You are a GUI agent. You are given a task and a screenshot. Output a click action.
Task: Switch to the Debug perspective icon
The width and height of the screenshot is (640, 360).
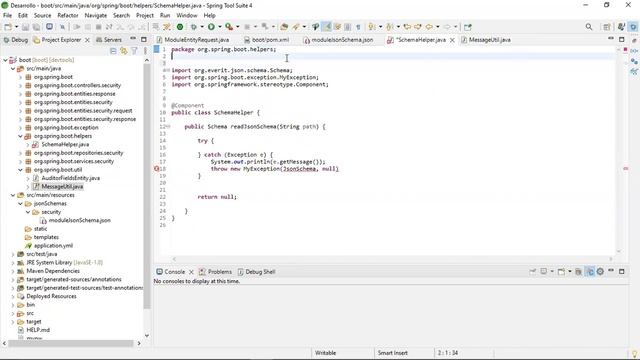pyautogui.click(x=633, y=27)
